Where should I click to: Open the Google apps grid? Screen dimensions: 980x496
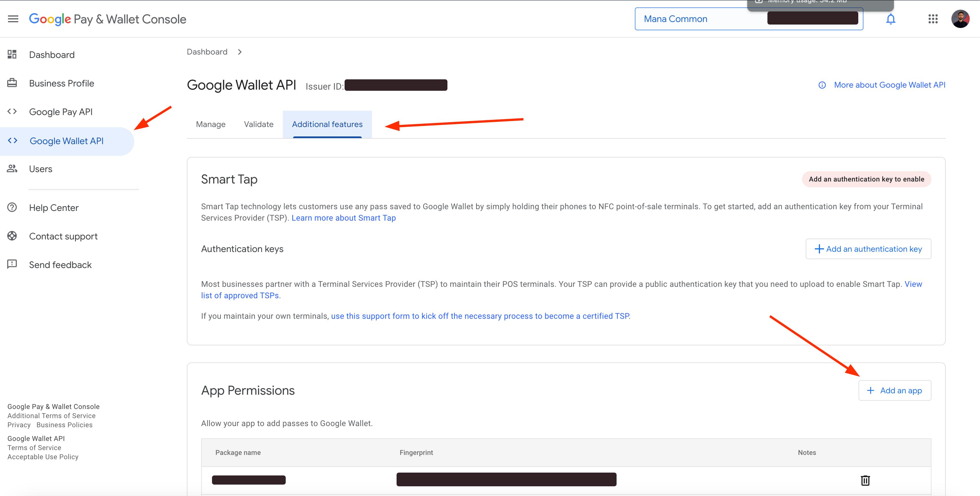[x=933, y=19]
